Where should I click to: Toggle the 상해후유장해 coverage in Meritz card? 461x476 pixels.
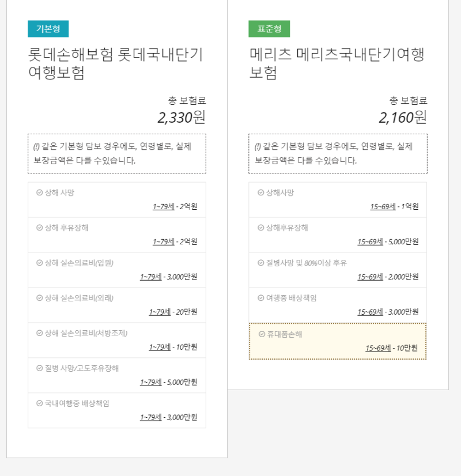(x=338, y=235)
